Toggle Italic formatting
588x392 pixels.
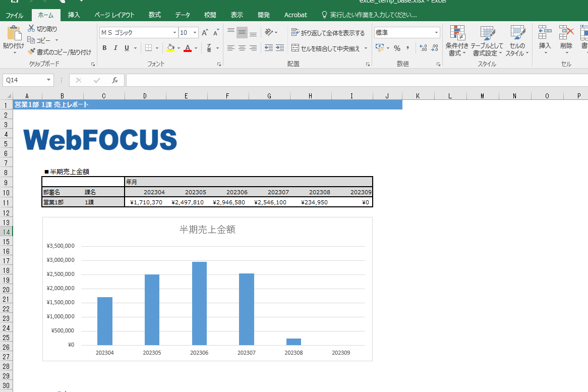(115, 48)
